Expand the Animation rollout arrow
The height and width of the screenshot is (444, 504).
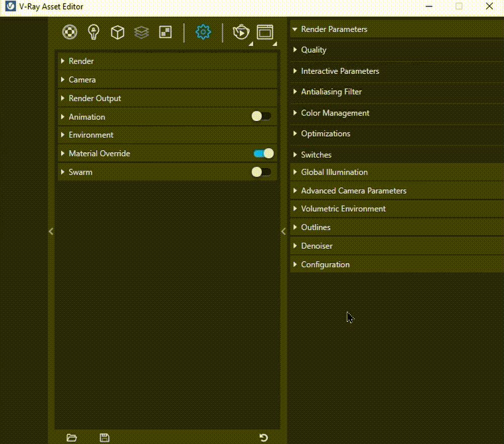tap(62, 117)
